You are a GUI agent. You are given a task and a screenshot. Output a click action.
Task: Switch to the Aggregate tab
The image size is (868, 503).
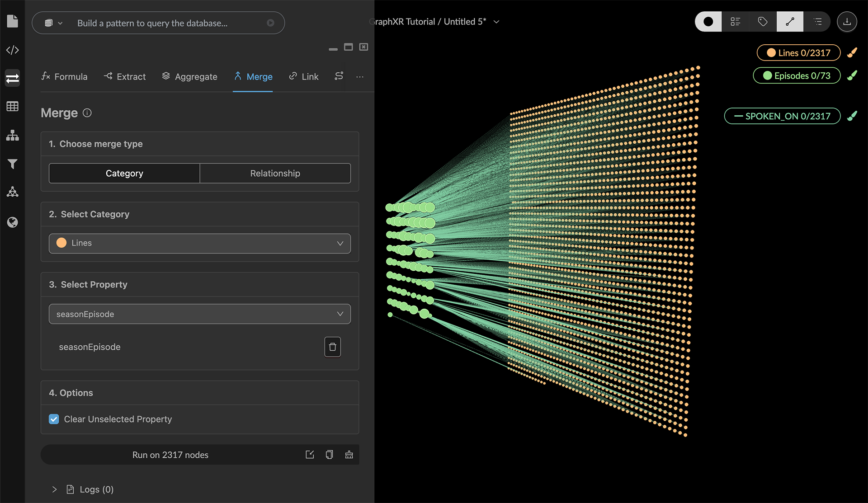coord(189,76)
